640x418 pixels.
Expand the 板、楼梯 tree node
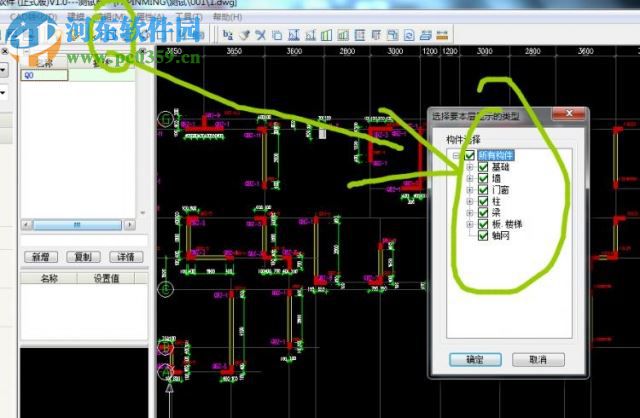[x=470, y=224]
